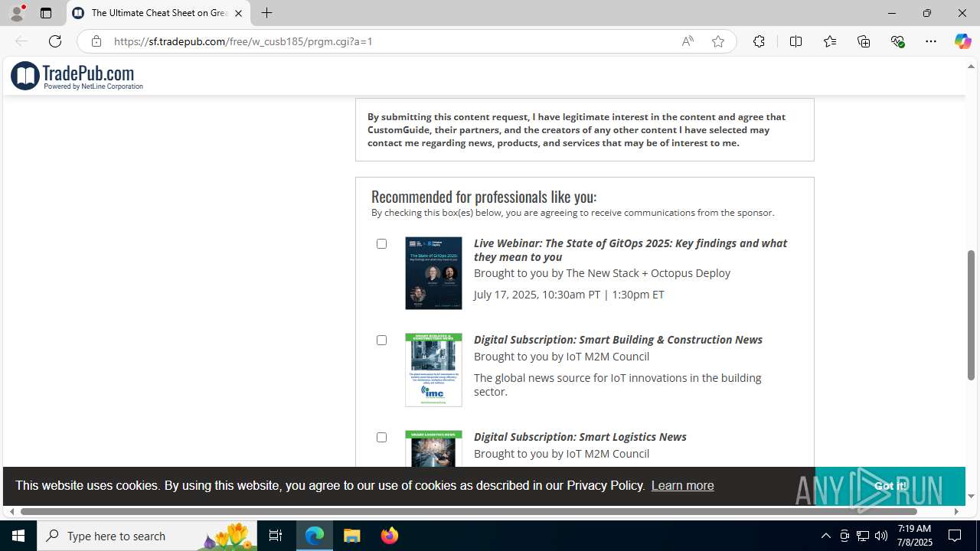The width and height of the screenshot is (980, 551).
Task: Open the volume tray icon
Action: point(881,536)
